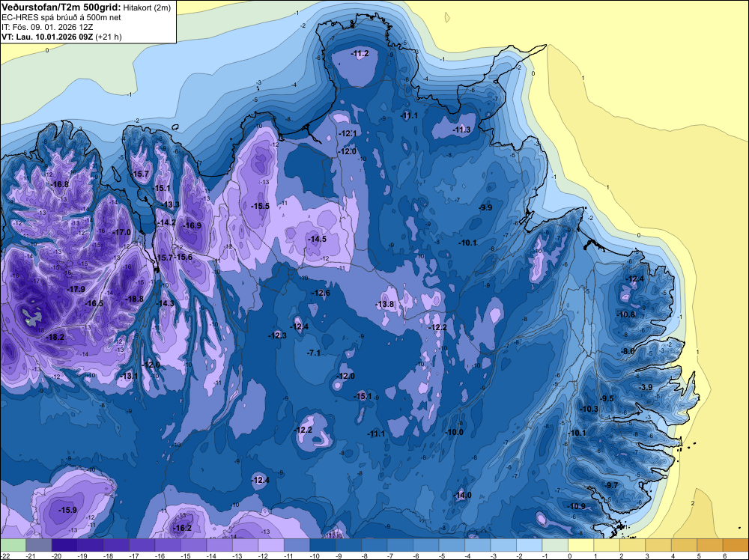Click the -17.0 temperature reading
Screen dimensions: 749x560
pos(121,233)
